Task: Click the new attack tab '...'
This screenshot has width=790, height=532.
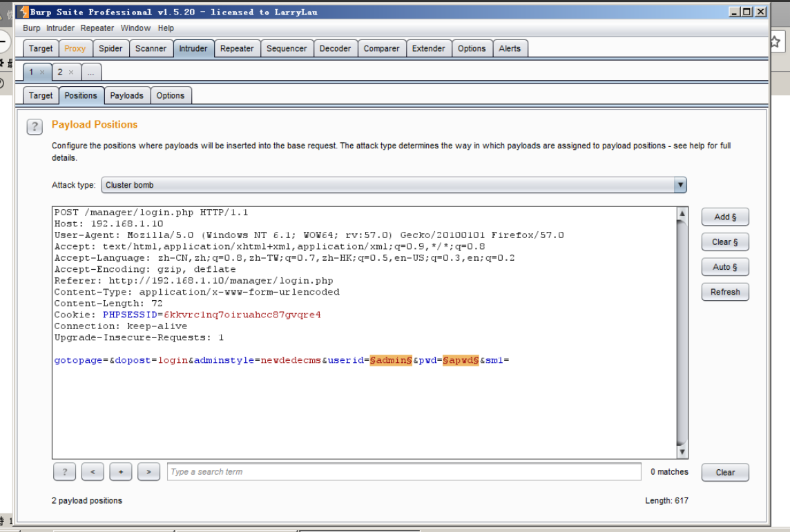Action: 90,72
